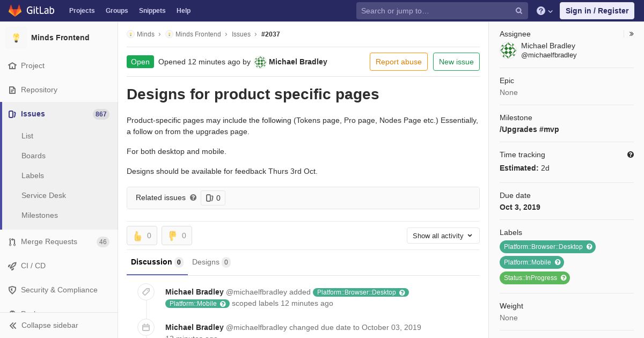Click Michael Bradley's avatar beside Opened by
Viewport: 644px width, 338px height.
coord(260,62)
